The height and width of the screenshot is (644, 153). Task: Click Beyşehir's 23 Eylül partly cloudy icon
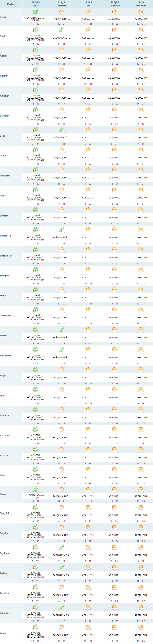[x=62, y=110]
